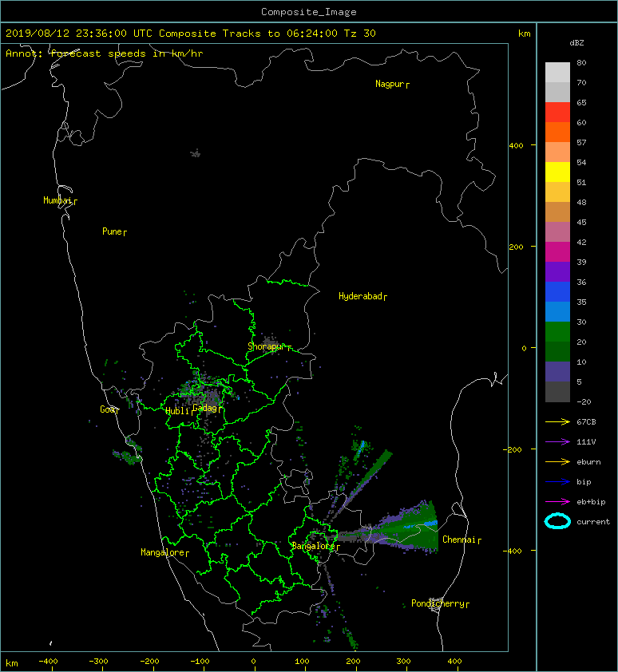Select the bright yellow 51-54 dBZ swatch

pos(557,172)
